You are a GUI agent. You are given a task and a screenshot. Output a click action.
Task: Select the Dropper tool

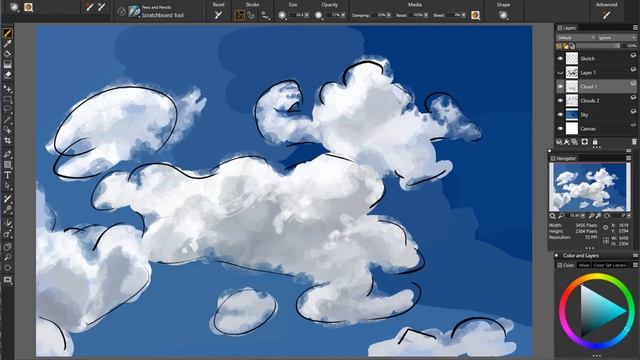(x=7, y=44)
